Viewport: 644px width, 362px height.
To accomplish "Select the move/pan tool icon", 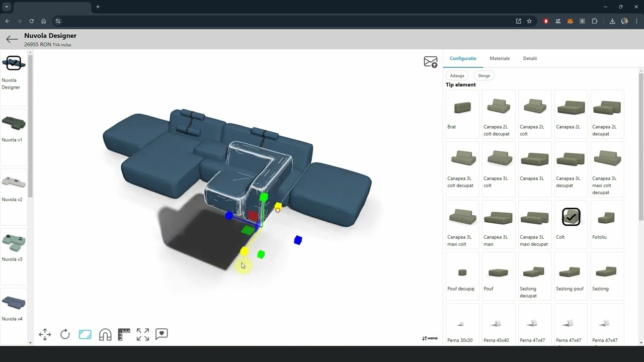I will [45, 334].
